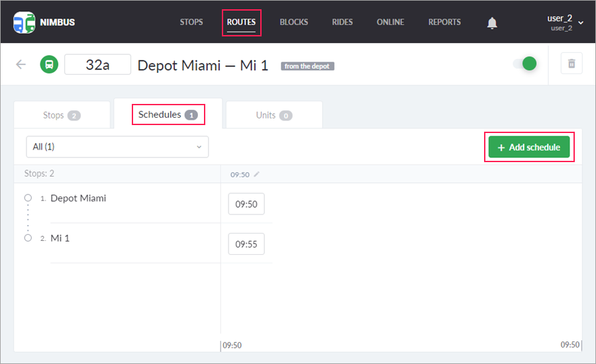Click the 'Stops: 2' header text
The height and width of the screenshot is (364, 596).
coord(39,173)
